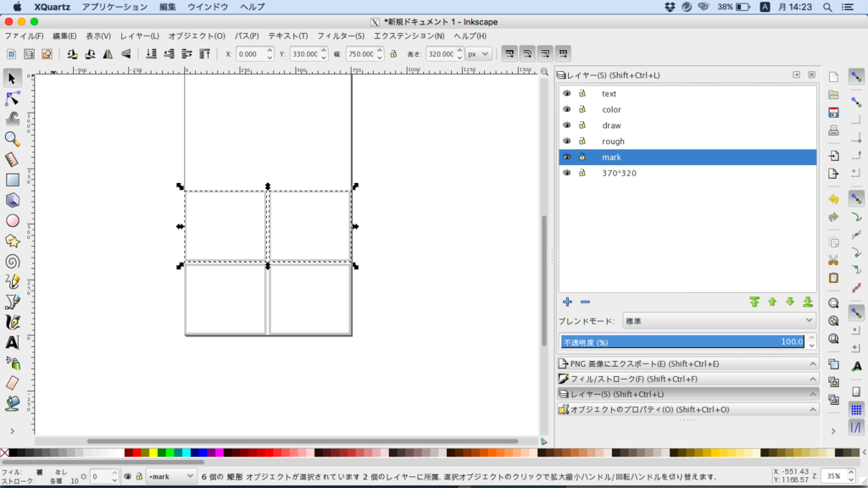Screen dimensions: 868x488
Task: Open the エクステンション(N) menu
Action: coord(409,36)
